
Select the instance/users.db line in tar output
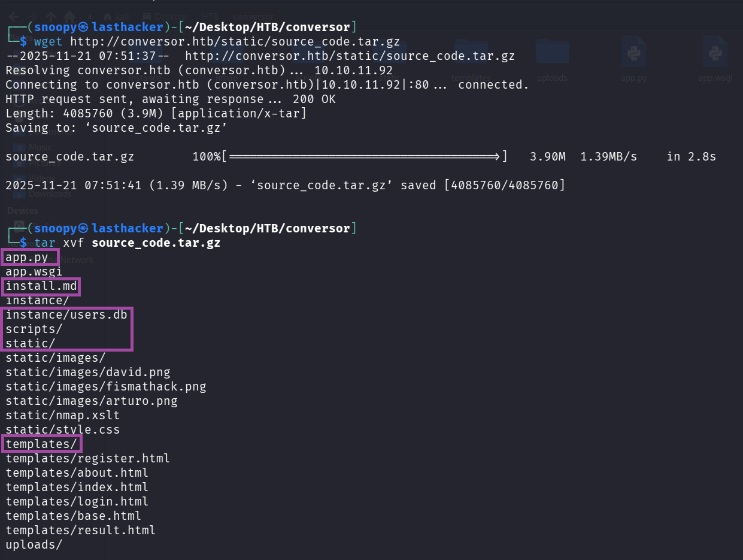click(x=66, y=314)
